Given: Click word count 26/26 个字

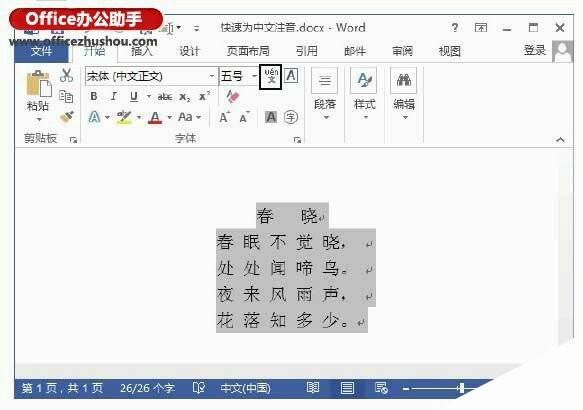Looking at the screenshot, I should pyautogui.click(x=147, y=388).
